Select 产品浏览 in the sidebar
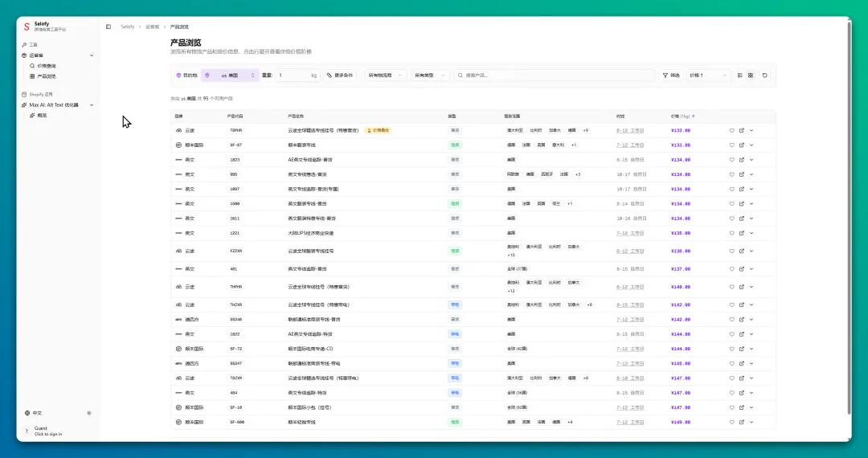The image size is (868, 458). (46, 76)
